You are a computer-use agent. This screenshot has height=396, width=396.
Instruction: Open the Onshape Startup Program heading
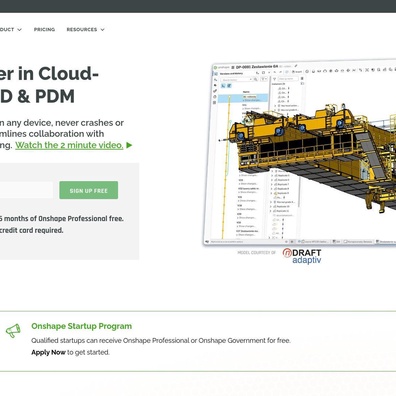(82, 326)
